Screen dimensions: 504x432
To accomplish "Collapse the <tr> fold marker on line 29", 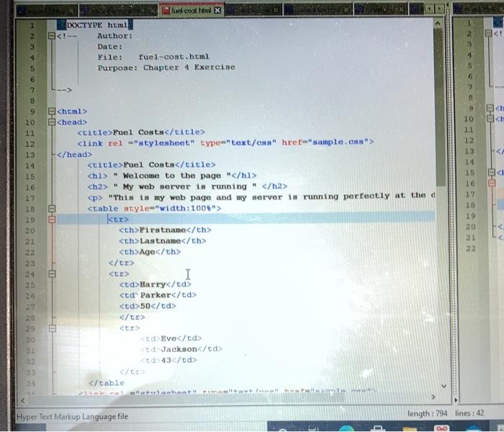I will coord(52,328).
